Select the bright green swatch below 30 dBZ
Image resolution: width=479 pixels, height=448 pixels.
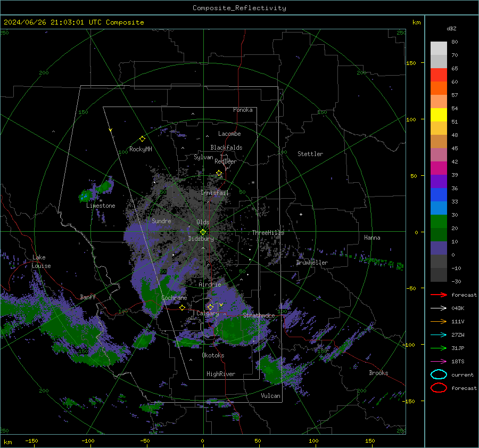(x=439, y=222)
